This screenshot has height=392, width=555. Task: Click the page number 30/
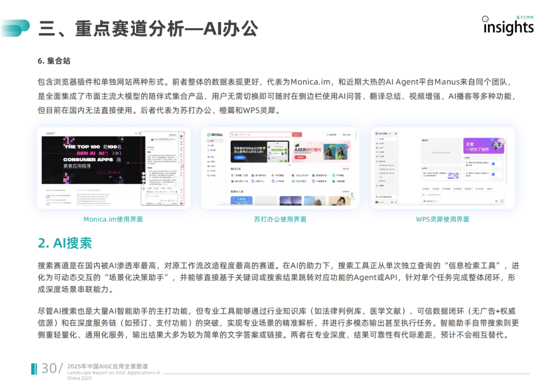52,368
